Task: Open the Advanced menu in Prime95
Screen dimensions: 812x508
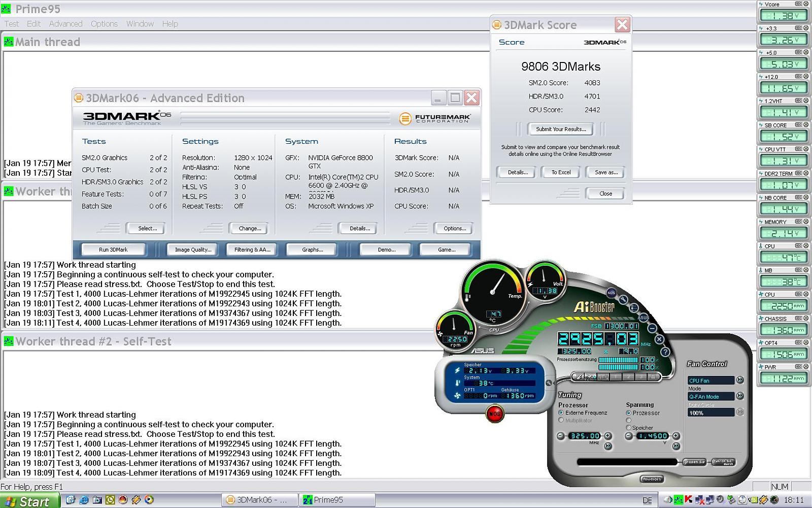Action: pyautogui.click(x=65, y=24)
